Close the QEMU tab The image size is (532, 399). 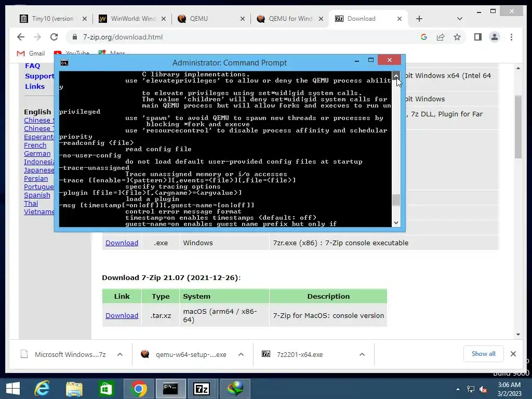coord(242,19)
